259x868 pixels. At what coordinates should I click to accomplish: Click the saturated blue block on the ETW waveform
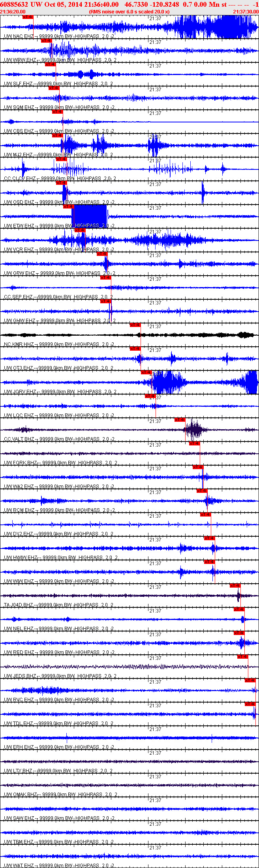[x=89, y=216]
